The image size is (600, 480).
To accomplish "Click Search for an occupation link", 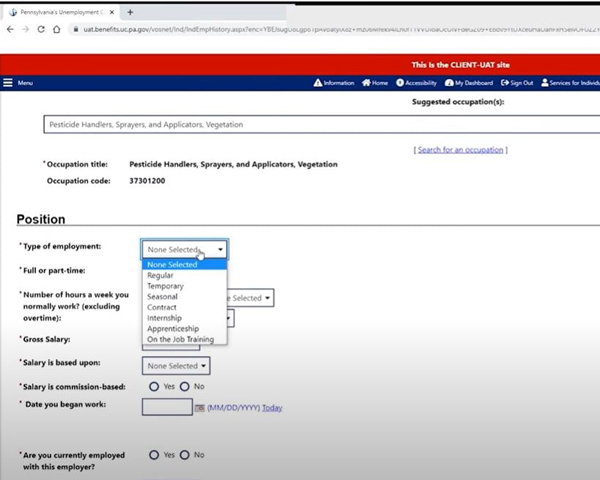I will 460,150.
